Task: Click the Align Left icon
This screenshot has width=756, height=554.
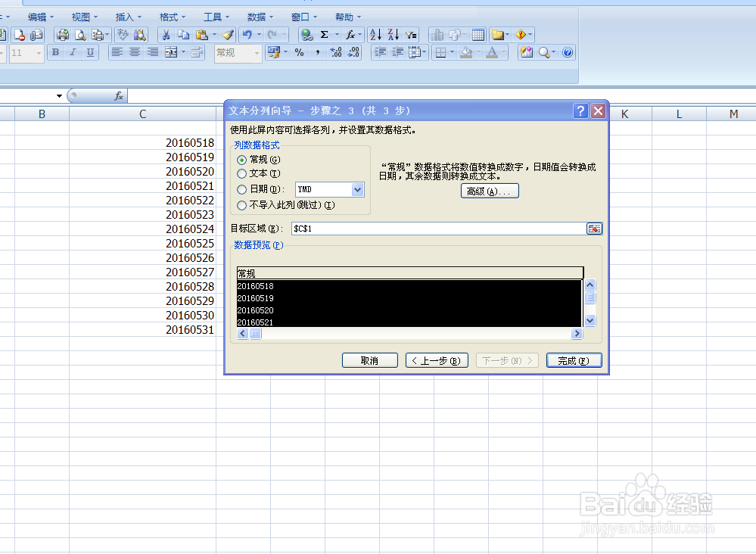Action: pyautogui.click(x=117, y=52)
